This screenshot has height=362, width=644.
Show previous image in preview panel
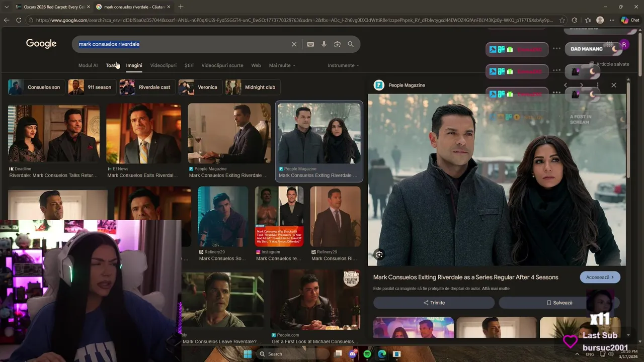[x=566, y=85]
